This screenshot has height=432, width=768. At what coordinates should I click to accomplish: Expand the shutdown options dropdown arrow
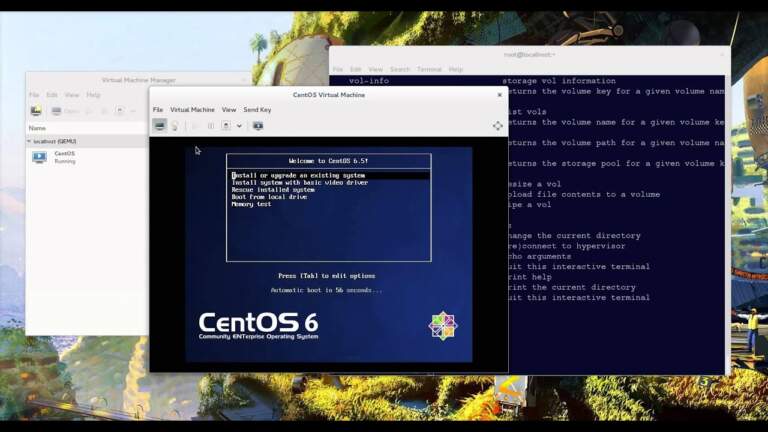coord(239,126)
